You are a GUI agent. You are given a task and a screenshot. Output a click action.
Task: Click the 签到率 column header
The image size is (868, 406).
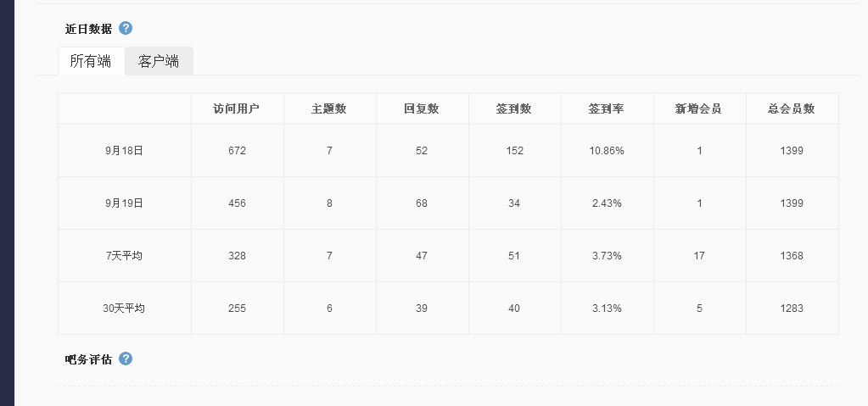coord(607,108)
